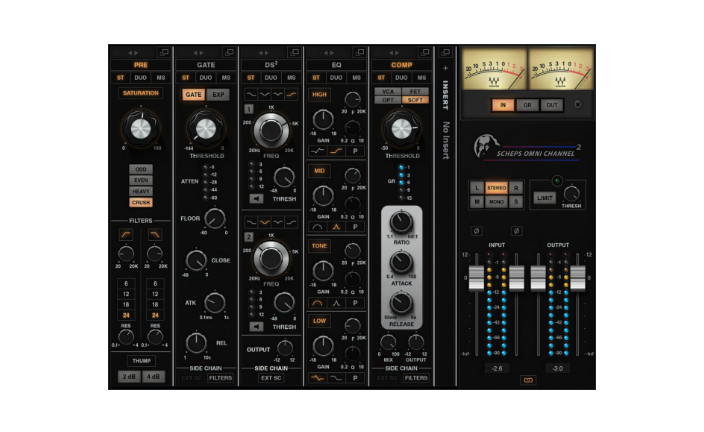Choose the band-pass notch shape in DS2 band 2
The image size is (704, 432).
coord(264,222)
